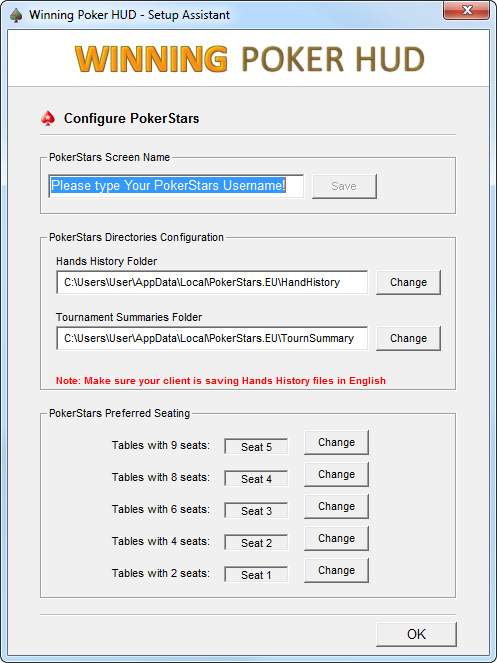Image resolution: width=497 pixels, height=663 pixels.
Task: Click the 'Hands History Folder' label
Action: (x=107, y=261)
